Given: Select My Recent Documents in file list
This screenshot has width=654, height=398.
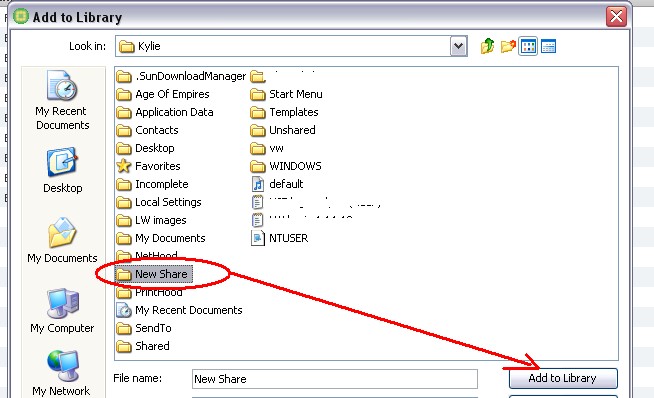Looking at the screenshot, I should click(x=179, y=310).
